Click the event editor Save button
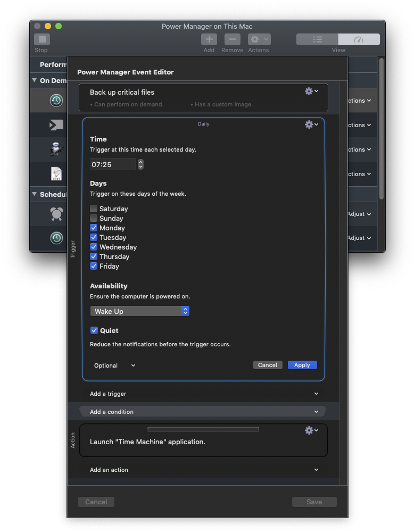 [314, 502]
